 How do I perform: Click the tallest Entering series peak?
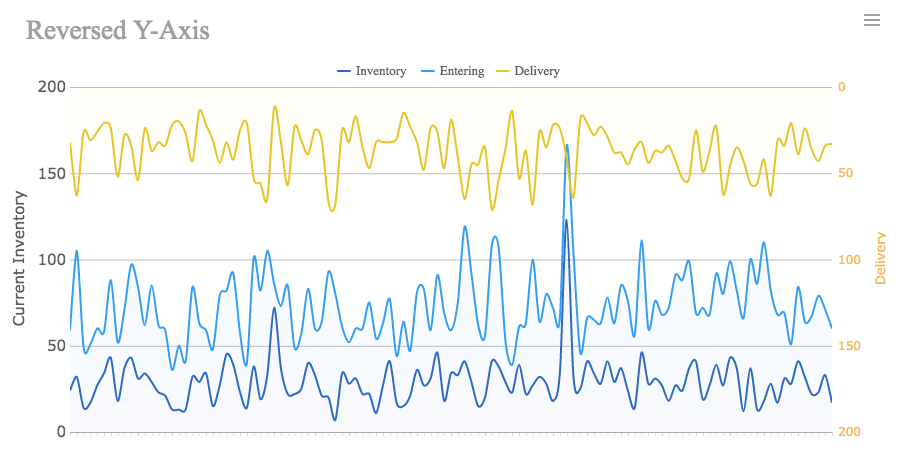pyautogui.click(x=567, y=146)
